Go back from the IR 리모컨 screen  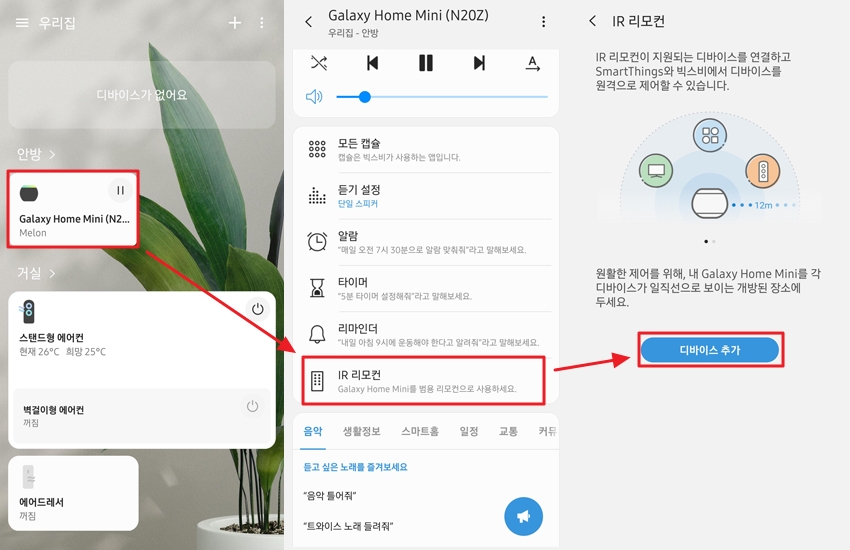593,21
